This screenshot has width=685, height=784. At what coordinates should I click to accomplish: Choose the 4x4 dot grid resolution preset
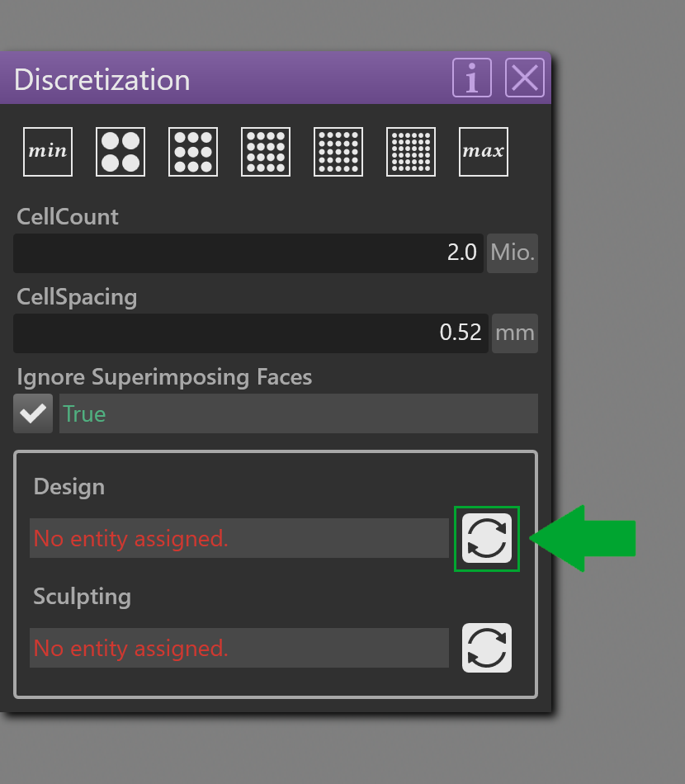pyautogui.click(x=266, y=152)
